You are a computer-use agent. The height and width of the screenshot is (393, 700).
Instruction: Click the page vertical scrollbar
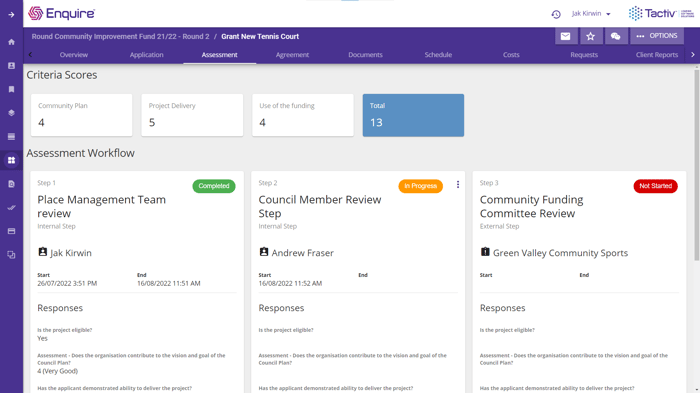tap(696, 165)
